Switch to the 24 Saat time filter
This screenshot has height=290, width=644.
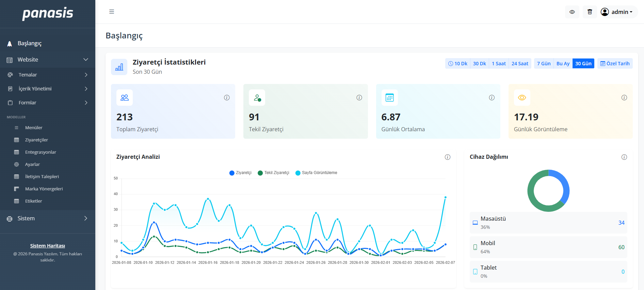(x=520, y=64)
